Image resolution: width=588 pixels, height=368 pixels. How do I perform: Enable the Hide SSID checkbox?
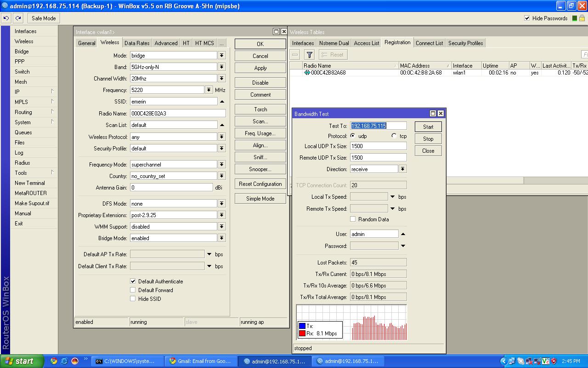click(x=133, y=299)
